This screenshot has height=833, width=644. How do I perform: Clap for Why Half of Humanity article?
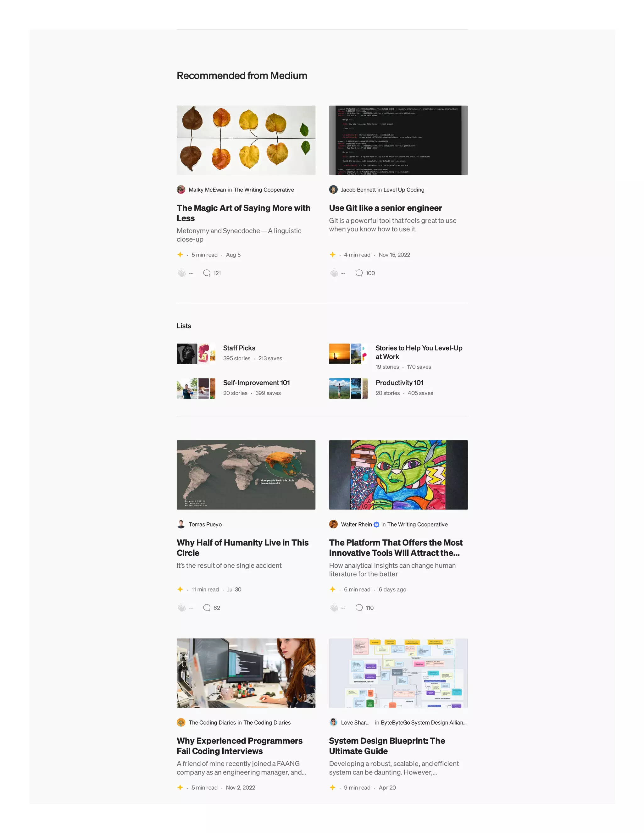(182, 608)
